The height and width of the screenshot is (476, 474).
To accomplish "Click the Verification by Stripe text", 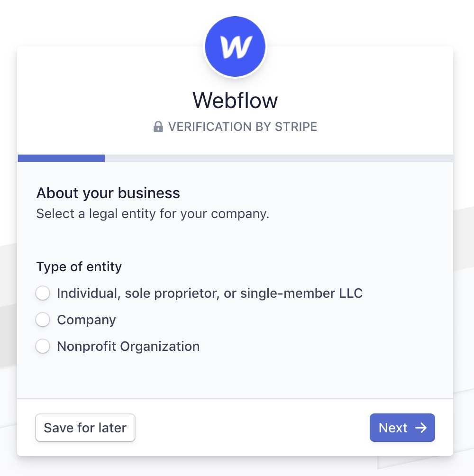I will 243,127.
